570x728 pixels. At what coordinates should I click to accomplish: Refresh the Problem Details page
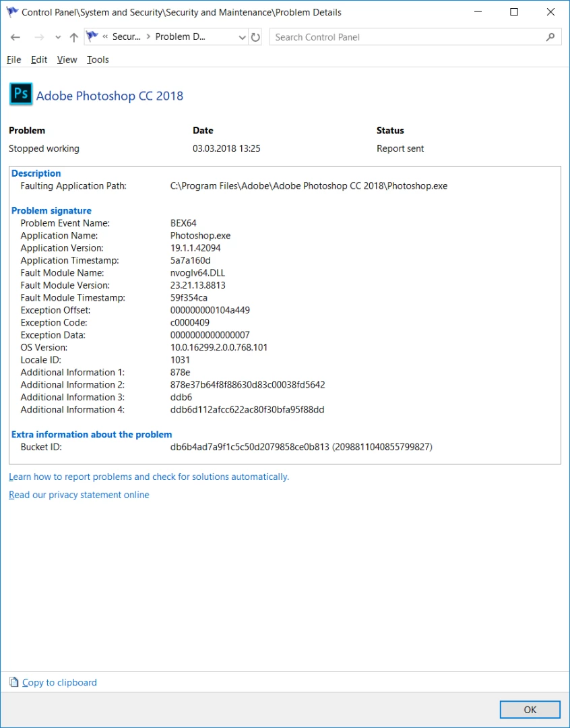(255, 37)
